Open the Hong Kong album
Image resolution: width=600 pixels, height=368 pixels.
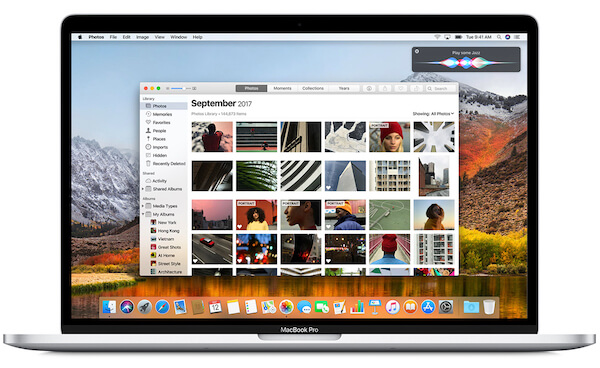click(x=165, y=231)
